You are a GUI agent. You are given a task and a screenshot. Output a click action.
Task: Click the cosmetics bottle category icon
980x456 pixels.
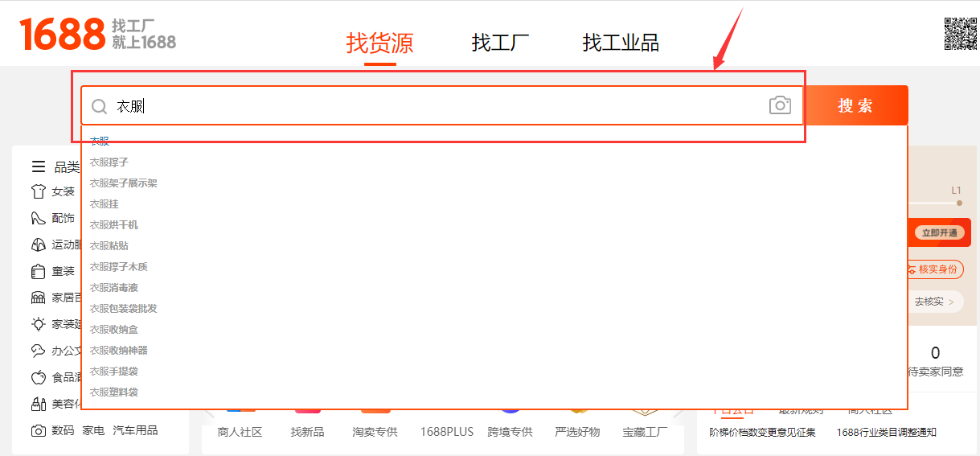[x=38, y=404]
